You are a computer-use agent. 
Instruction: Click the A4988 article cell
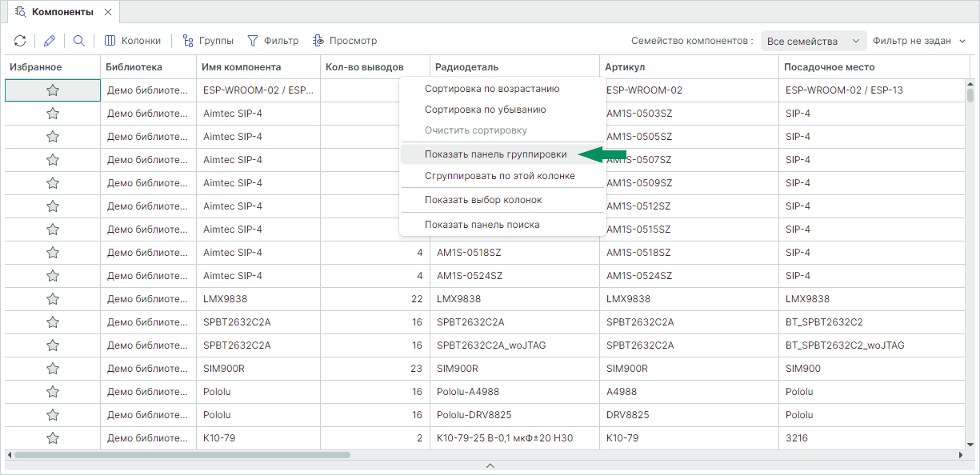(690, 392)
